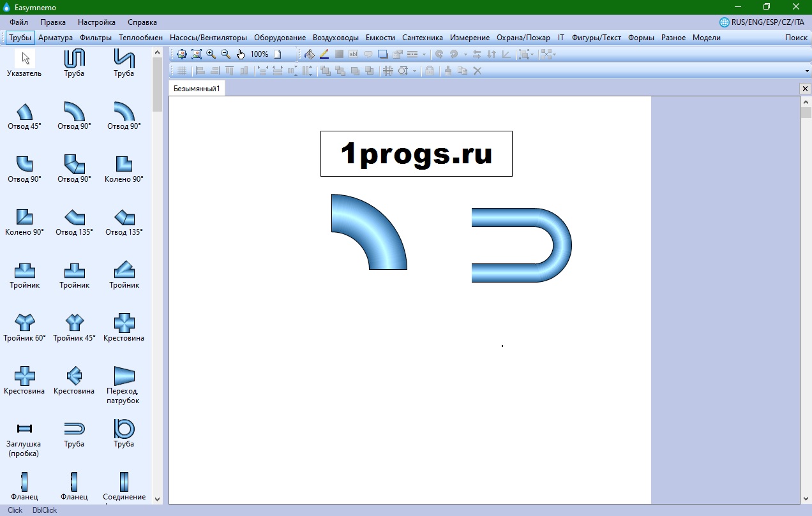Click the palette scrollbar down arrow
812x516 pixels.
tap(158, 499)
